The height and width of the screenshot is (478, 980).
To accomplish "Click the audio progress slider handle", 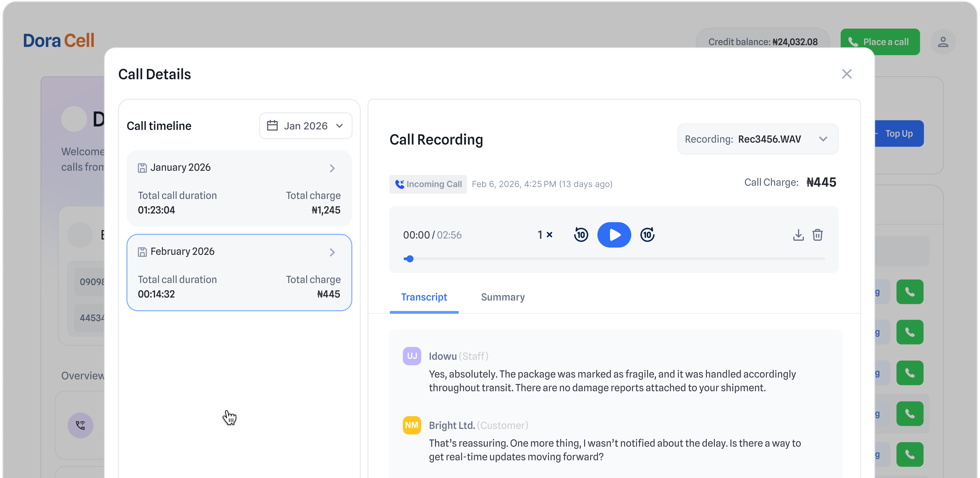I will (x=409, y=259).
